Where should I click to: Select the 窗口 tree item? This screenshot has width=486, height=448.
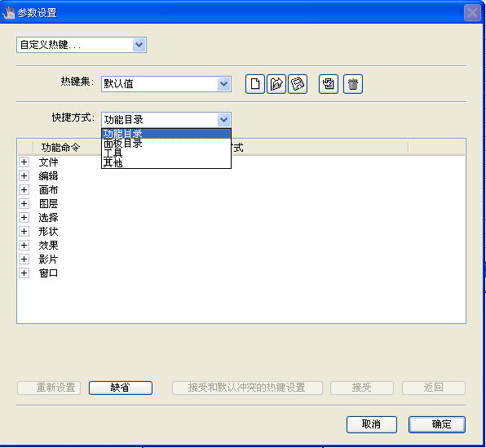point(48,273)
